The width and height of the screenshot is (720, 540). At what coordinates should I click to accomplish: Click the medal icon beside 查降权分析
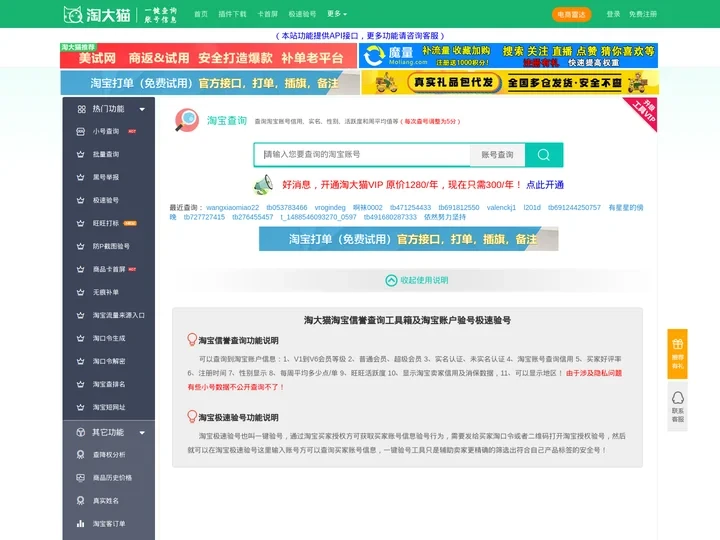click(x=80, y=455)
